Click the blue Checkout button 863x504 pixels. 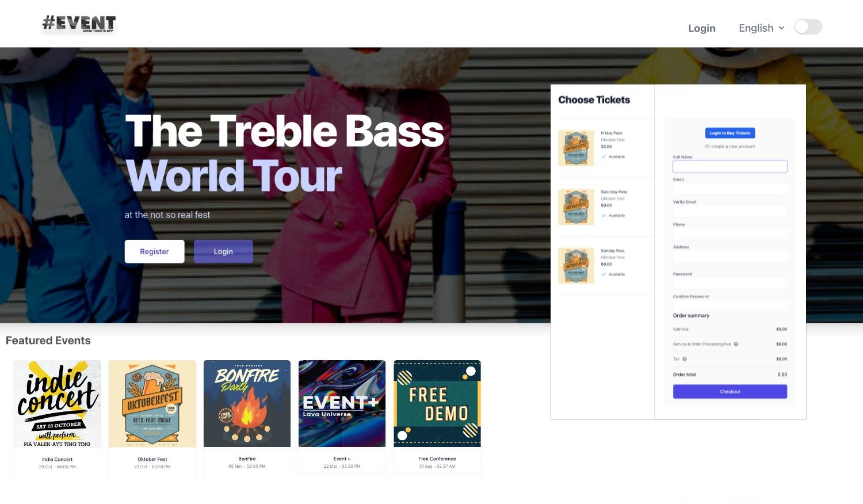point(730,392)
